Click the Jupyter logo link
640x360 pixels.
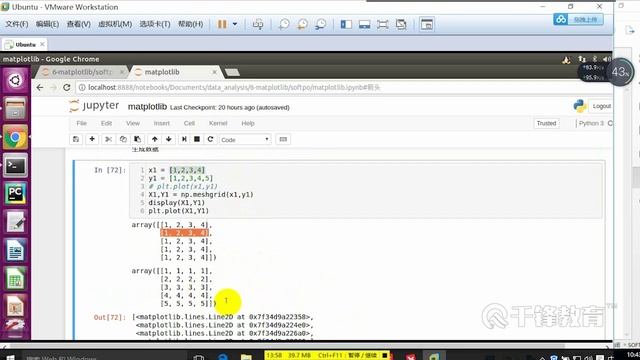pos(94,106)
